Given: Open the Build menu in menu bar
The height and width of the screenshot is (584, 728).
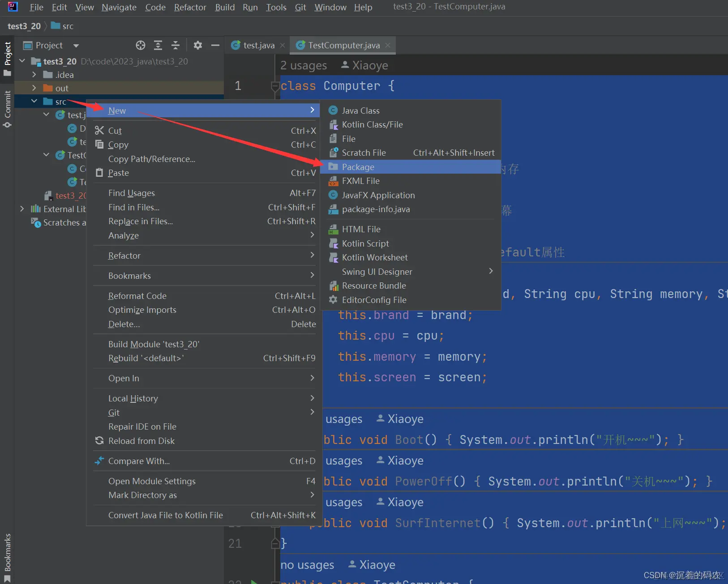Looking at the screenshot, I should (x=225, y=7).
